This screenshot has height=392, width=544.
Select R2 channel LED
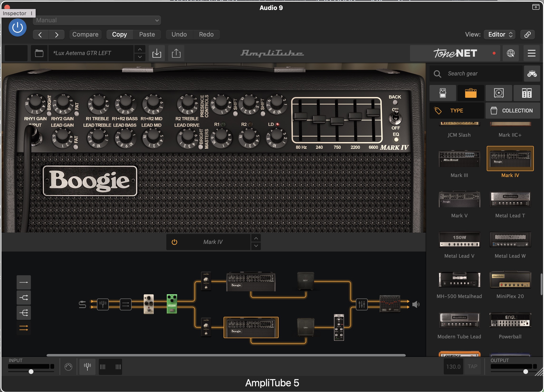(x=250, y=124)
